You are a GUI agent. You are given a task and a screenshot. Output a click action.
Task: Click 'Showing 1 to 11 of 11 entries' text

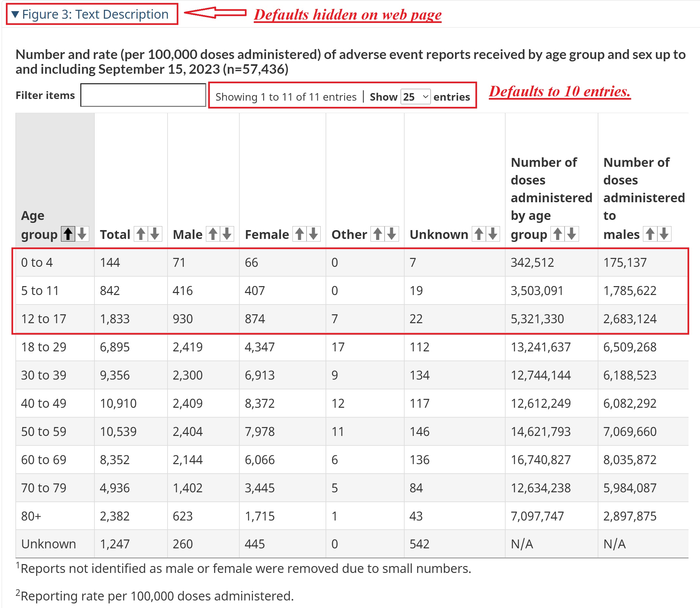pyautogui.click(x=286, y=97)
